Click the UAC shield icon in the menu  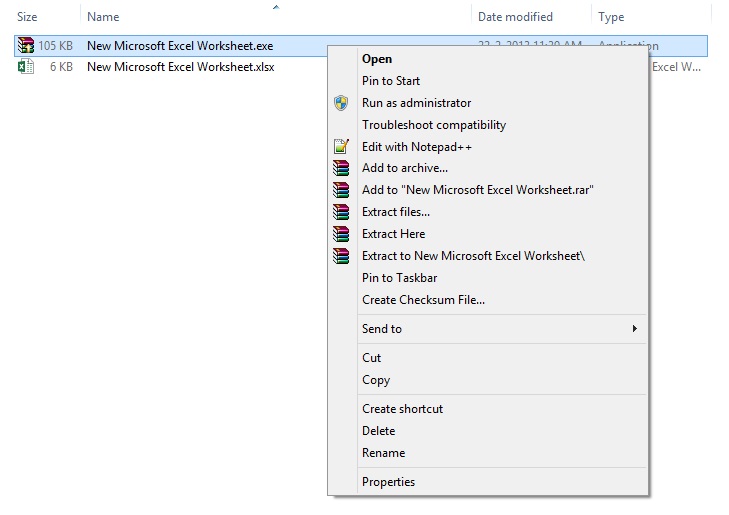(x=341, y=103)
